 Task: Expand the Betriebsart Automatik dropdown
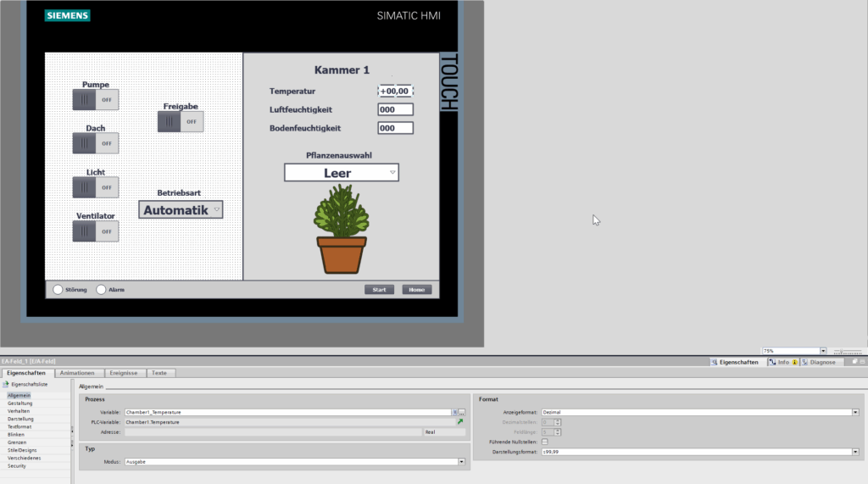pyautogui.click(x=181, y=209)
